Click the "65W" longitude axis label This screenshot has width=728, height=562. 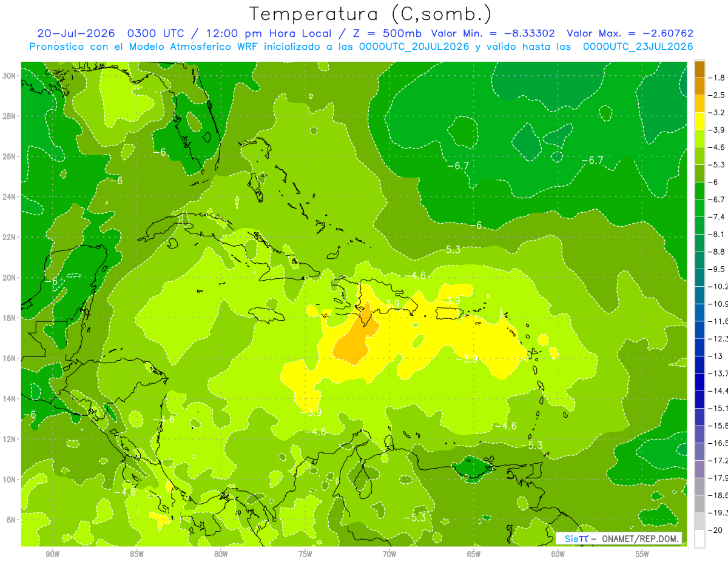coord(474,554)
